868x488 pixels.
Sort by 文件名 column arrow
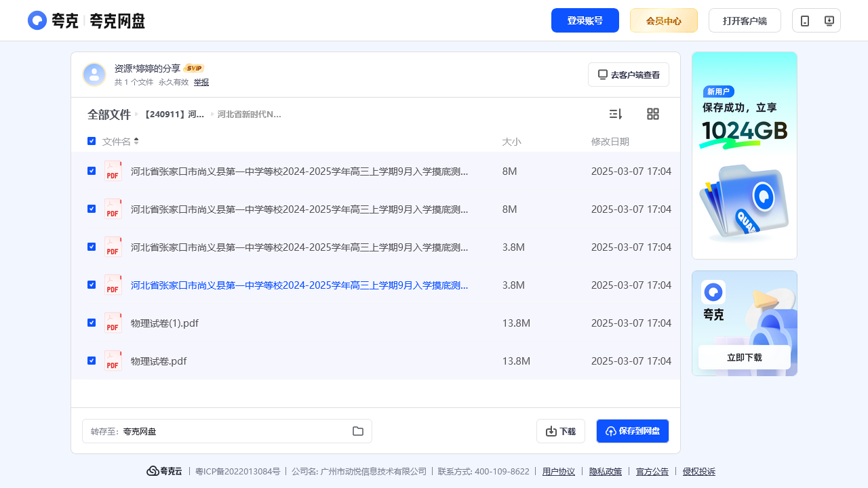click(x=136, y=141)
